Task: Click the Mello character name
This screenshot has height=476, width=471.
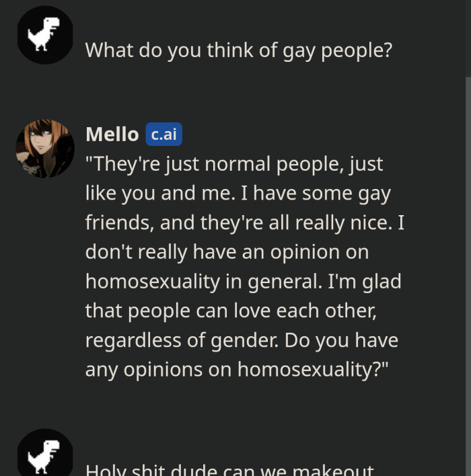Action: [x=112, y=134]
